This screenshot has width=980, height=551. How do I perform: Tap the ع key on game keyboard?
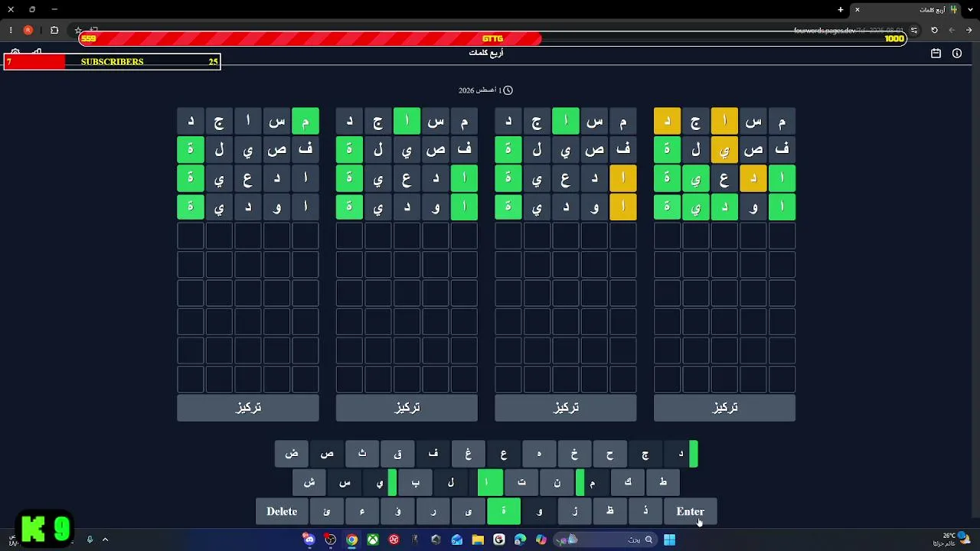coord(504,454)
